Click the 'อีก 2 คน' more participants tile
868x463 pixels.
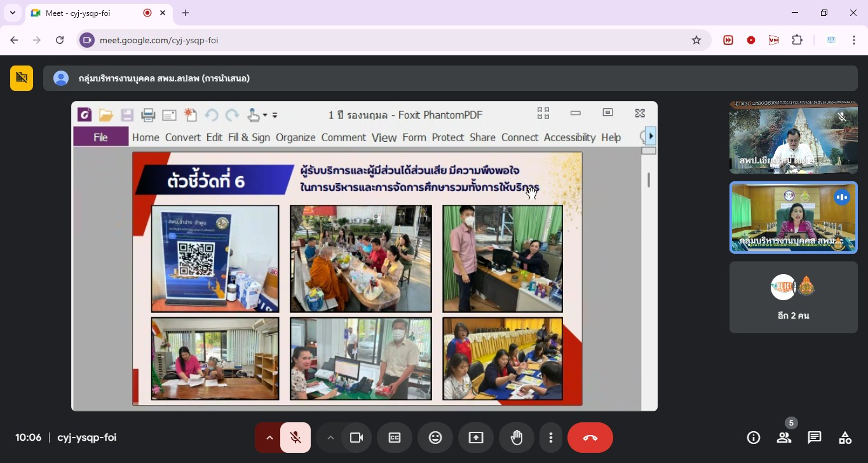[793, 297]
